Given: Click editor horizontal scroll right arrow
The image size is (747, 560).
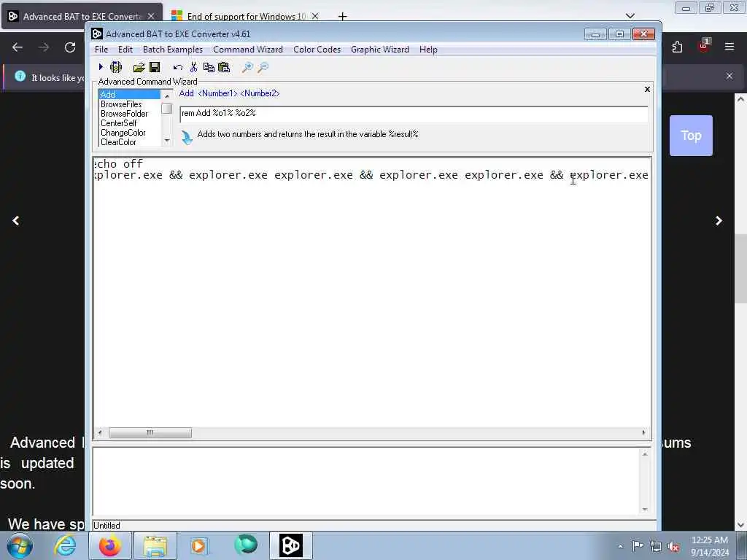Looking at the screenshot, I should 643,432.
